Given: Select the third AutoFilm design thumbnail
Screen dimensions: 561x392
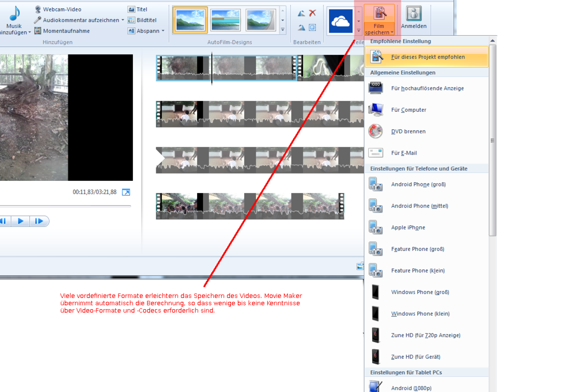Looking at the screenshot, I should [x=261, y=20].
